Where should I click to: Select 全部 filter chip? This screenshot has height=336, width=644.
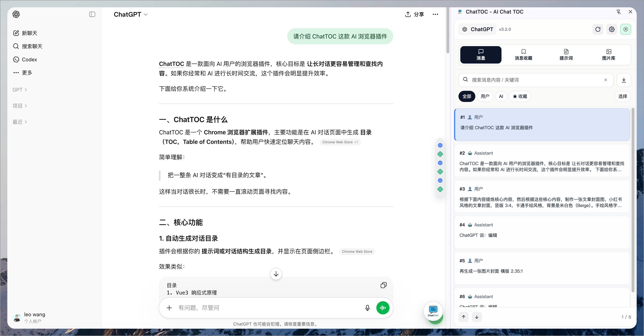point(467,96)
